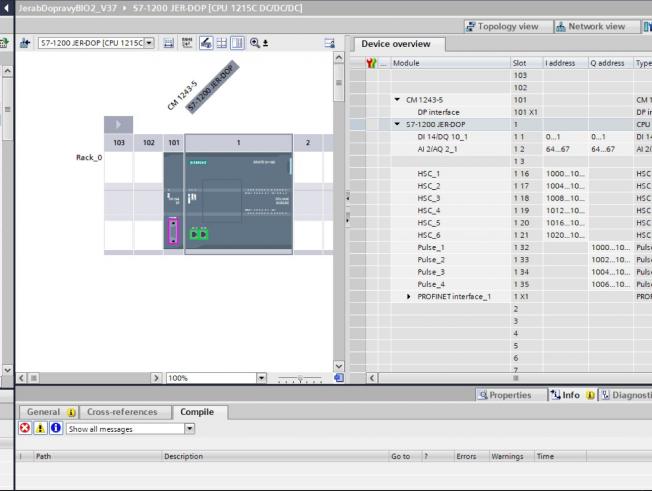Click the angled S7-1200 JER-DOP device label

(x=213, y=87)
